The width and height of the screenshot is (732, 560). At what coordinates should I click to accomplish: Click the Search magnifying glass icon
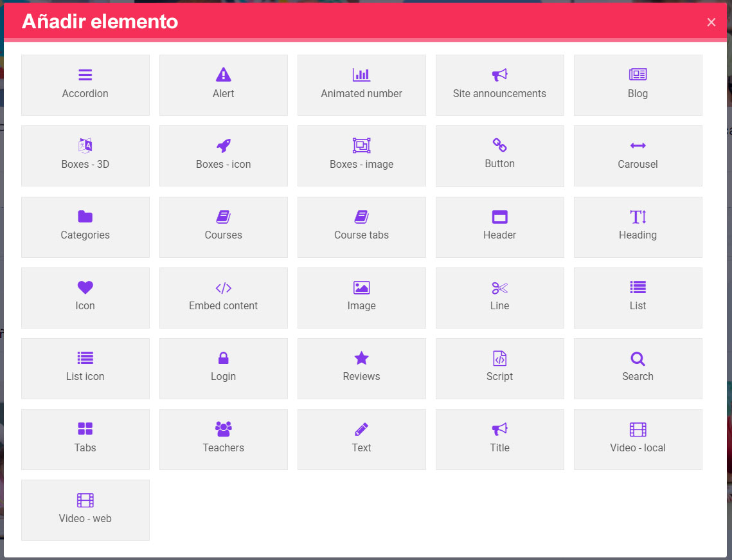(x=638, y=358)
